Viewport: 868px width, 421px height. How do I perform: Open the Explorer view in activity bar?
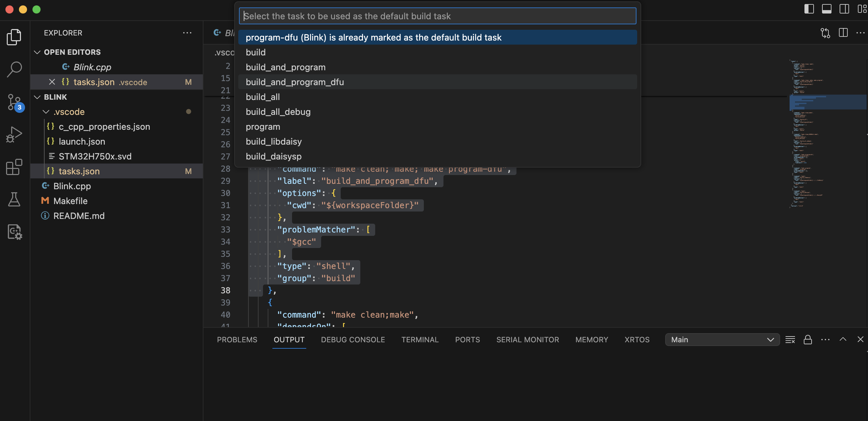pyautogui.click(x=14, y=36)
